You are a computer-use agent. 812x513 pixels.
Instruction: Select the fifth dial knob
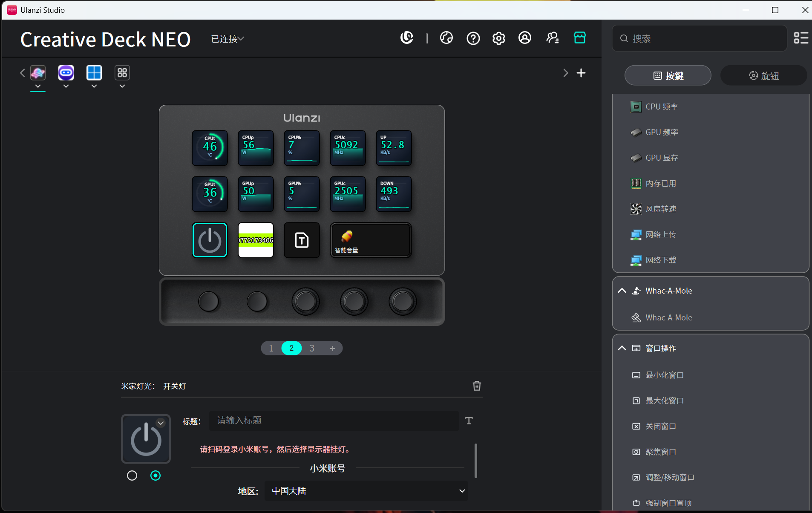(403, 301)
